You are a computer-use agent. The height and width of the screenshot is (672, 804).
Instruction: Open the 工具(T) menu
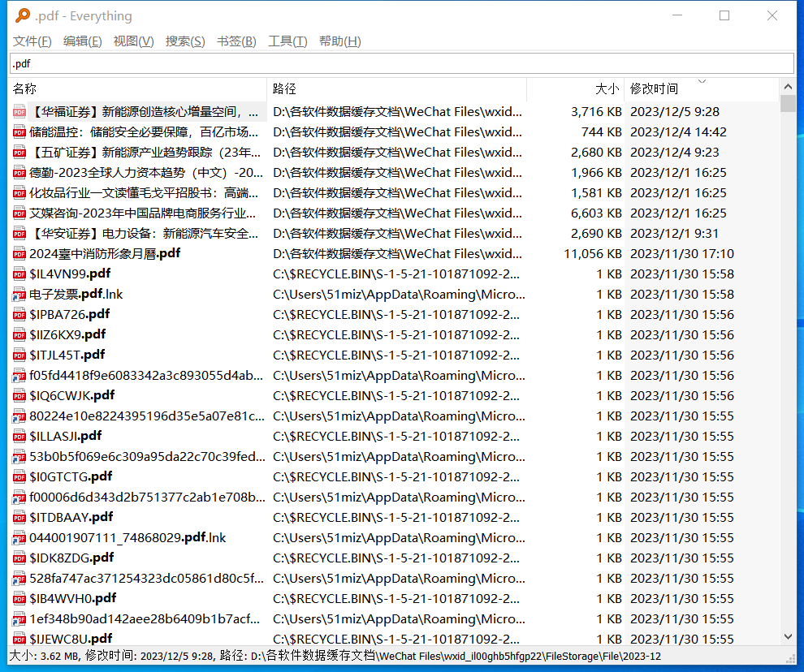[287, 41]
